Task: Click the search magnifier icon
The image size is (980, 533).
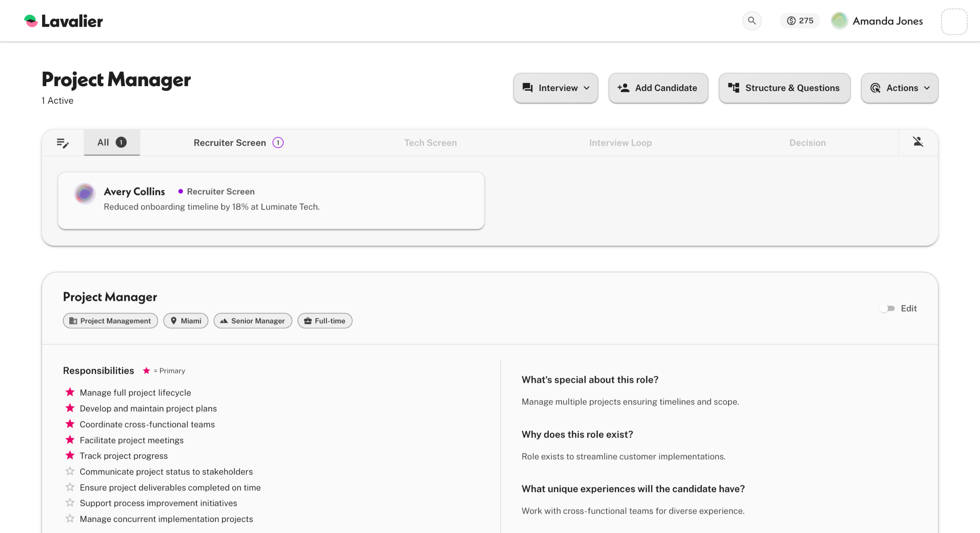Action: pos(751,21)
